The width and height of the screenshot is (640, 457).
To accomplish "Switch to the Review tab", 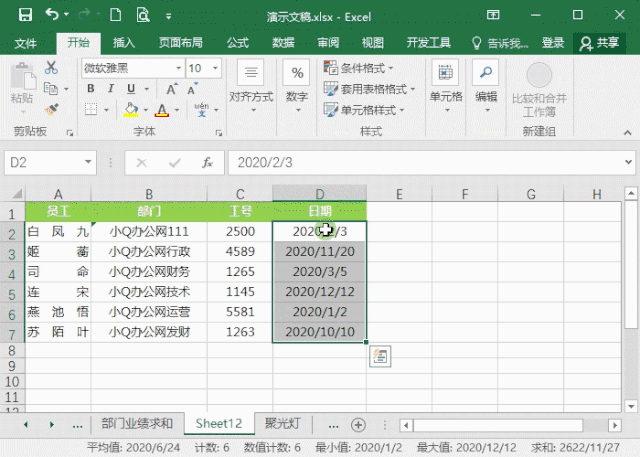I will 328,42.
